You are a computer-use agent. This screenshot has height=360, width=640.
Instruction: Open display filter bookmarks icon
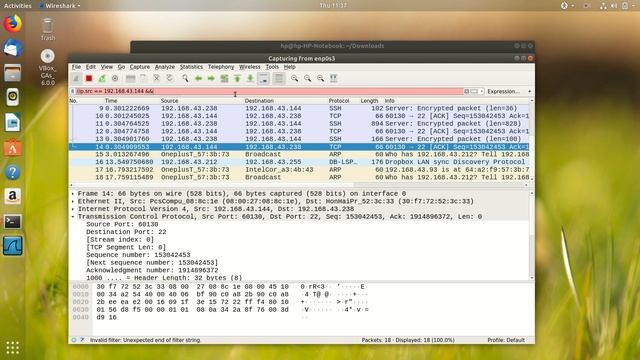[x=73, y=91]
